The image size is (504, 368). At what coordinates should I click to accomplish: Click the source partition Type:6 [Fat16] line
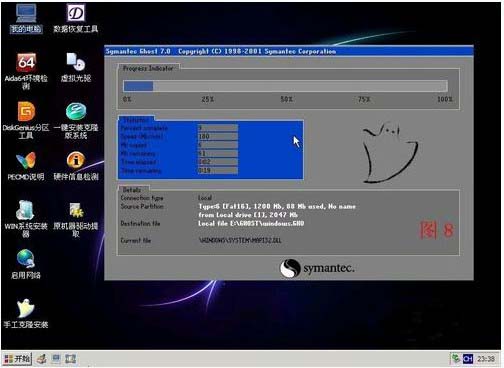(277, 206)
